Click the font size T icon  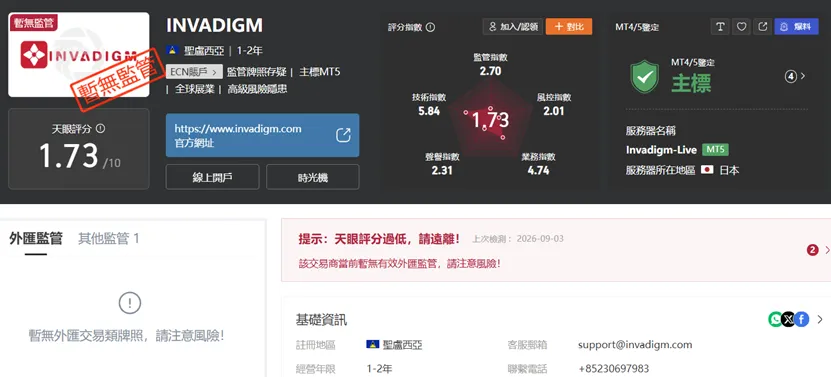coord(720,27)
